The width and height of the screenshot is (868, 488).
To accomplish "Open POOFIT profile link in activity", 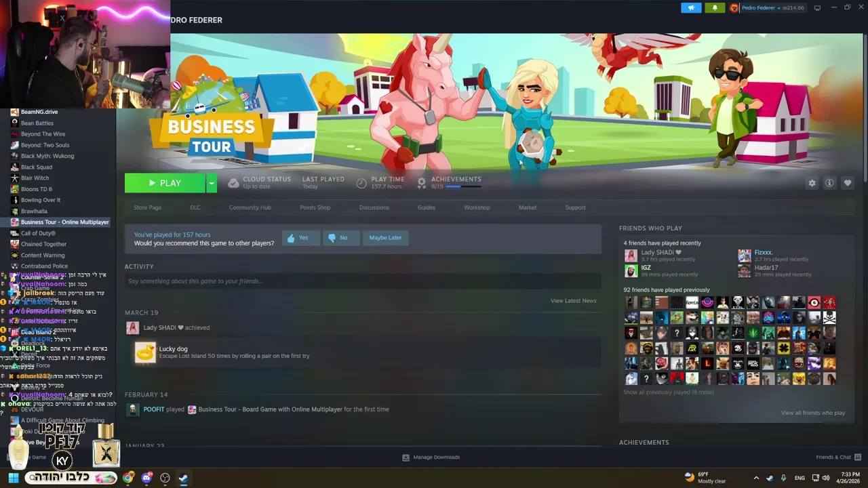I will 153,409.
